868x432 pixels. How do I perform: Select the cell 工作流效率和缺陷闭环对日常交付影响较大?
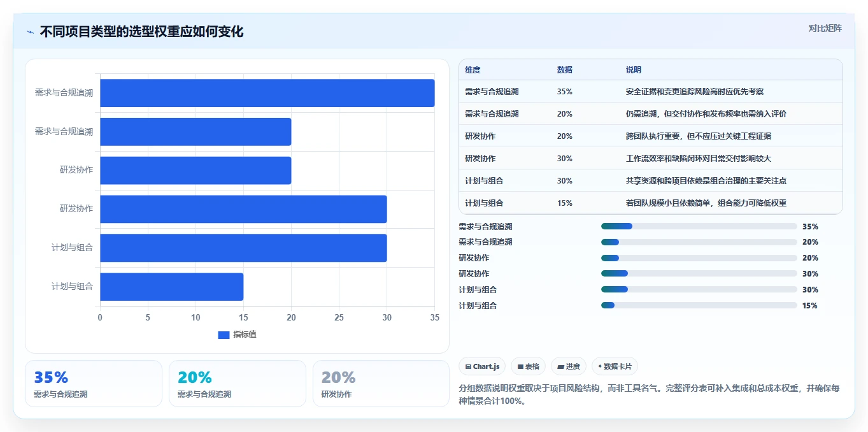pos(699,159)
